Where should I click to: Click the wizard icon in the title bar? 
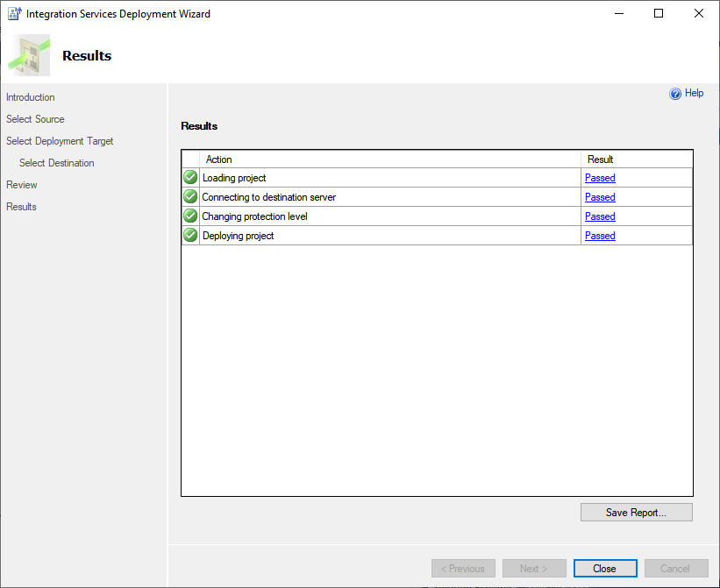point(14,14)
